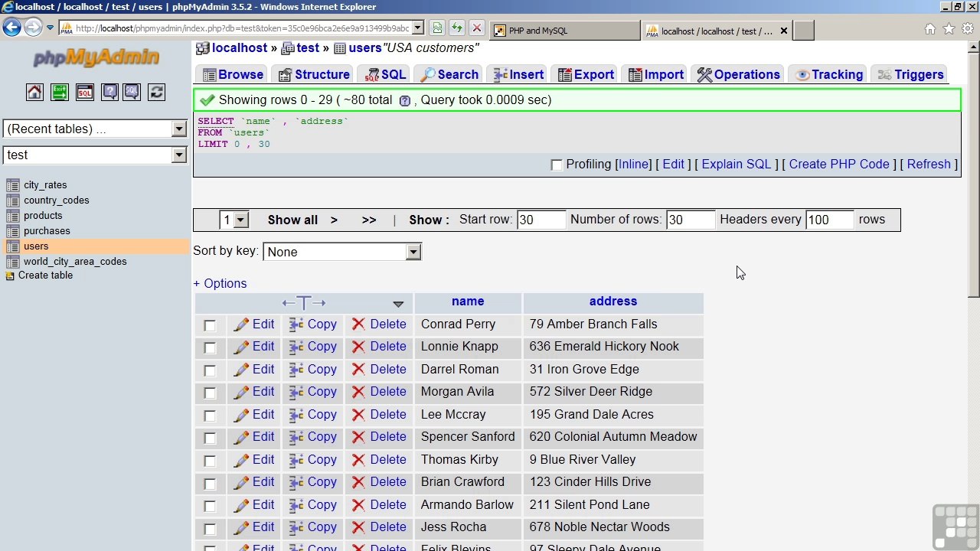The width and height of the screenshot is (980, 551).
Task: Click the table icon beside city_rates
Action: pos(12,185)
